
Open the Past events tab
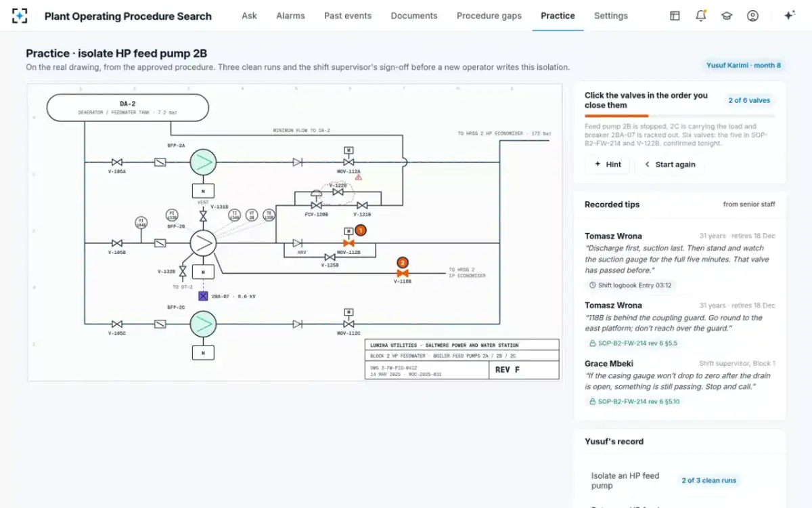point(348,16)
